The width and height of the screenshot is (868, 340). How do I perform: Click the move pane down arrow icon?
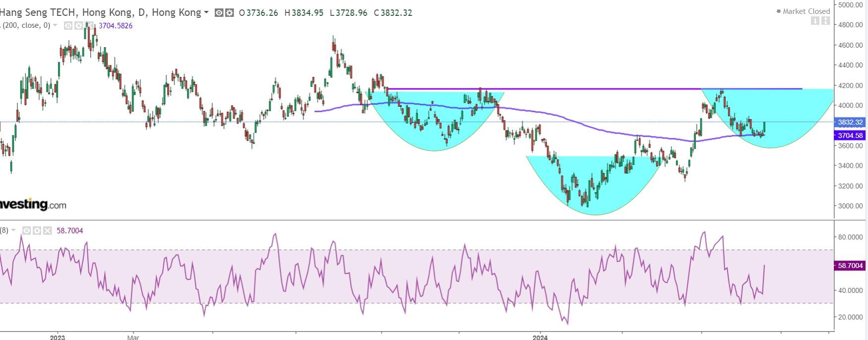tap(815, 21)
